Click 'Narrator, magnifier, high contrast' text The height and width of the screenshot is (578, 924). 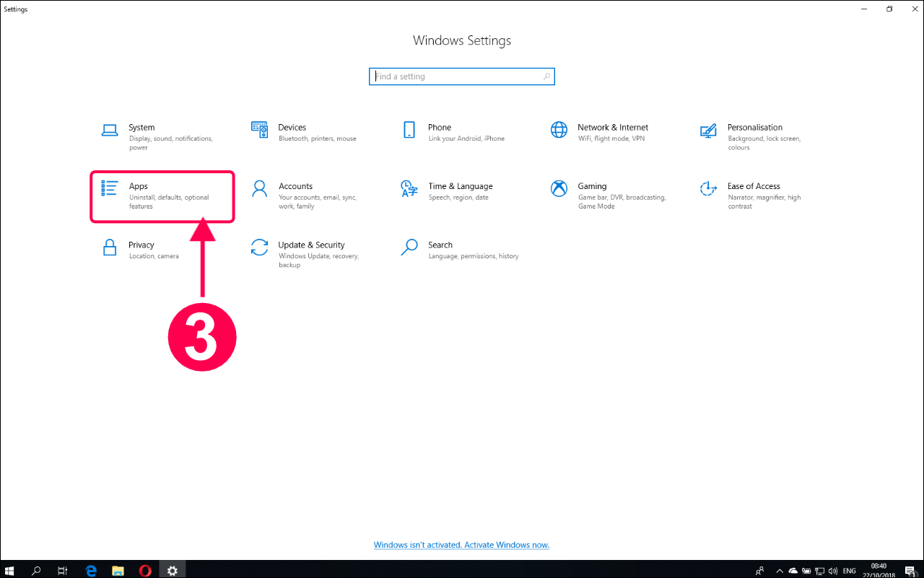[764, 201]
